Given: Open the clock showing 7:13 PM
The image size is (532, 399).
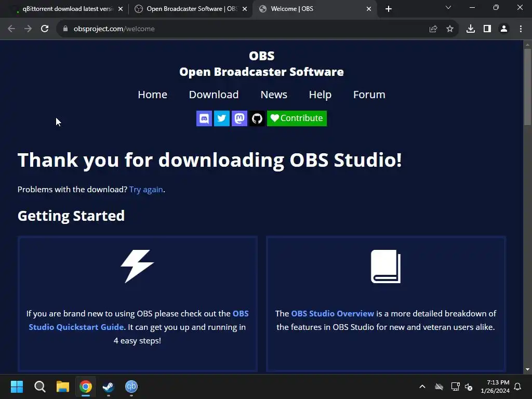Looking at the screenshot, I should pos(495,387).
